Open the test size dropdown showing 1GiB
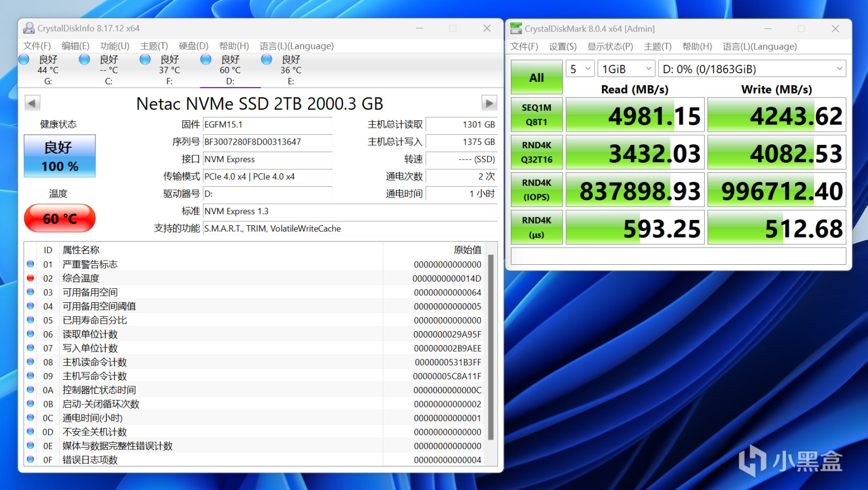868x490 pixels. [626, 69]
